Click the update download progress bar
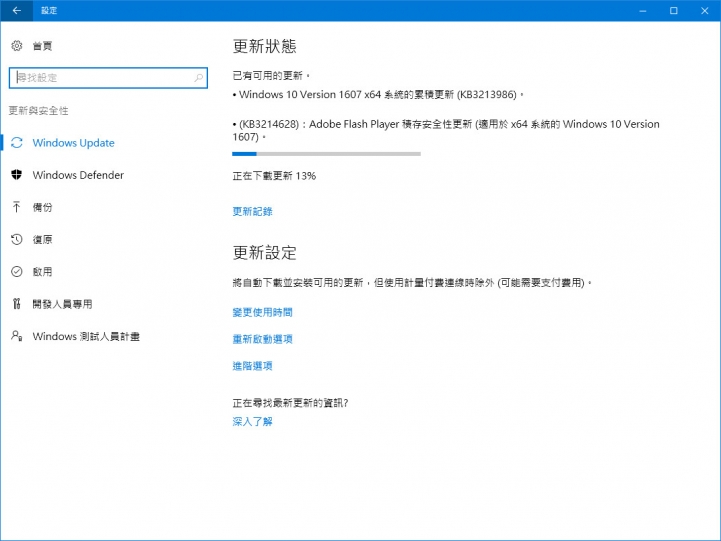 (326, 154)
